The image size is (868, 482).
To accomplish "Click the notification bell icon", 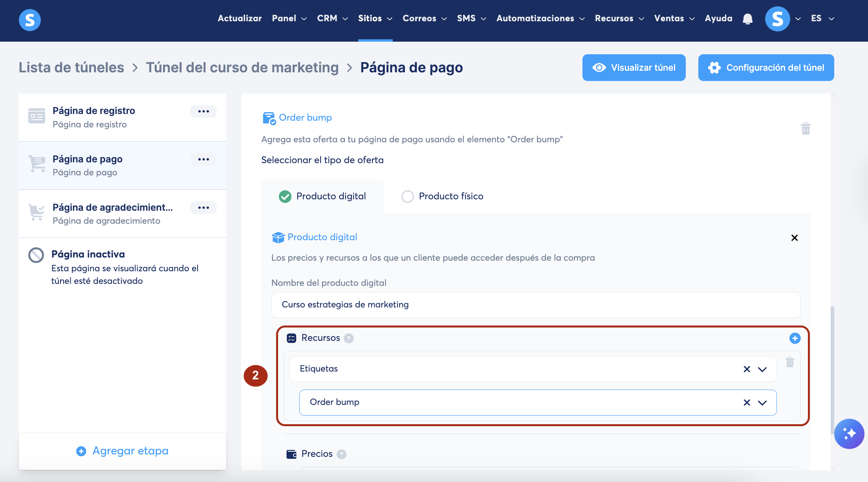I will (x=747, y=19).
